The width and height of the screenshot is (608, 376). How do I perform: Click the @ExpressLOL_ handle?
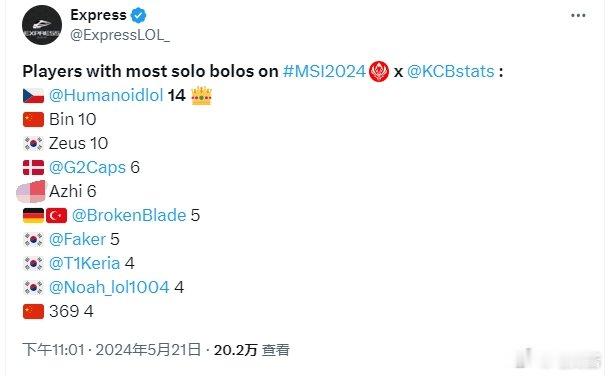point(120,35)
